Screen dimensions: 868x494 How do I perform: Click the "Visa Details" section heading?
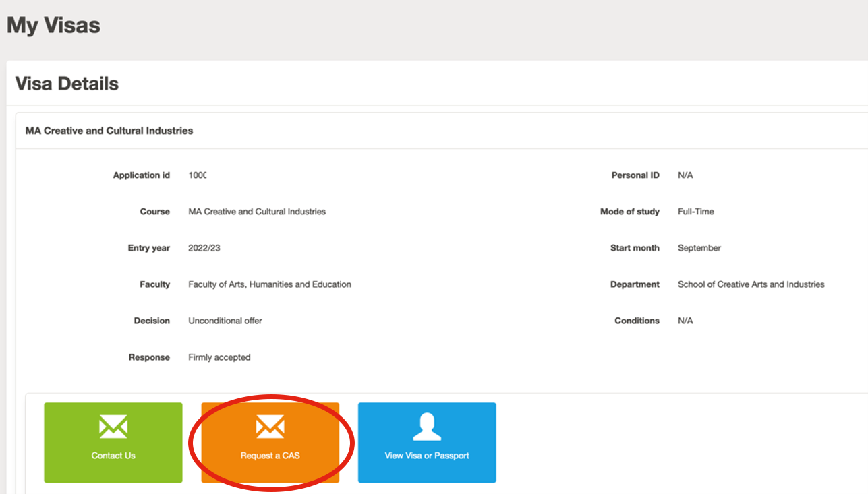click(67, 84)
